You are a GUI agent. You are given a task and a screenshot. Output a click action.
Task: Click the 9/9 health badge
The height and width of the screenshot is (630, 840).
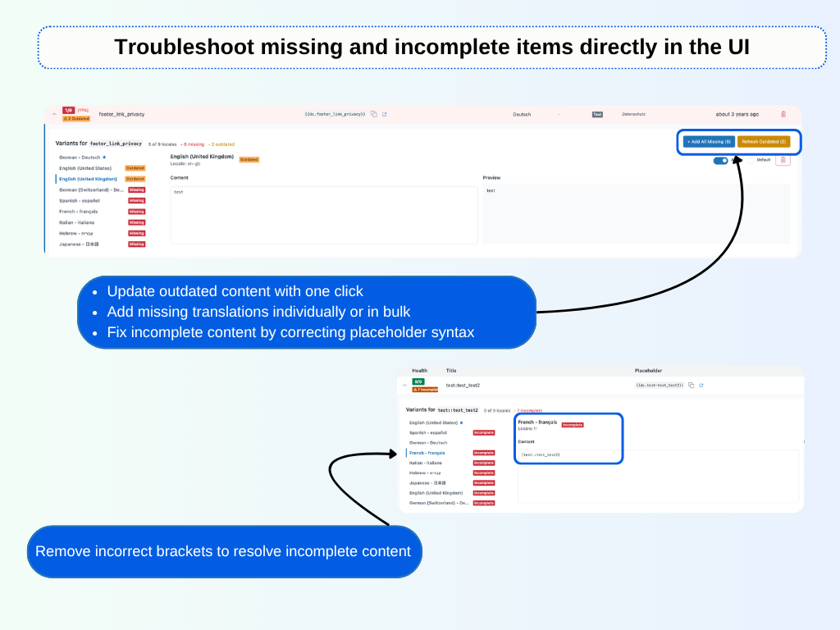pos(418,382)
